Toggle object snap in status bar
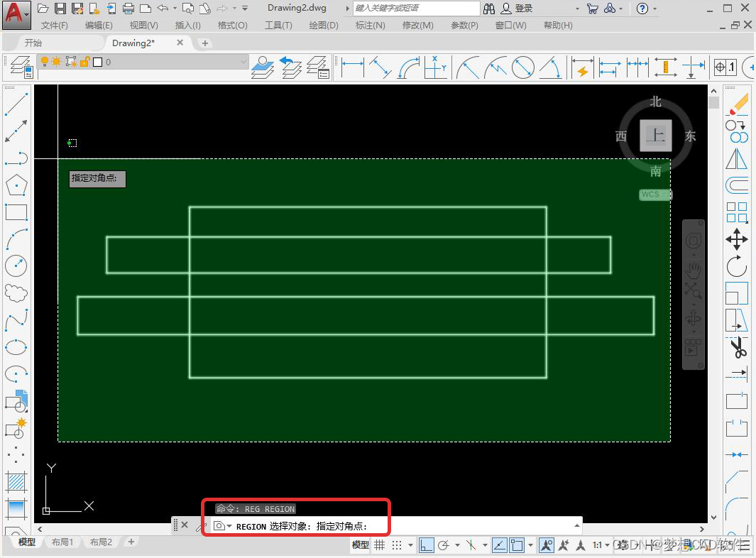The height and width of the screenshot is (558, 756). pos(516,545)
